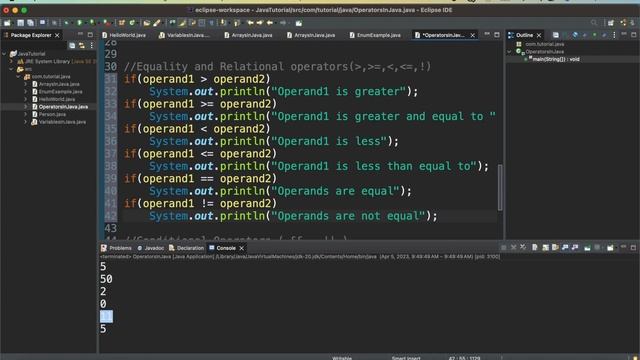Click the Search flashlight toolbar icon
This screenshot has width=640, height=360.
coord(157,23)
